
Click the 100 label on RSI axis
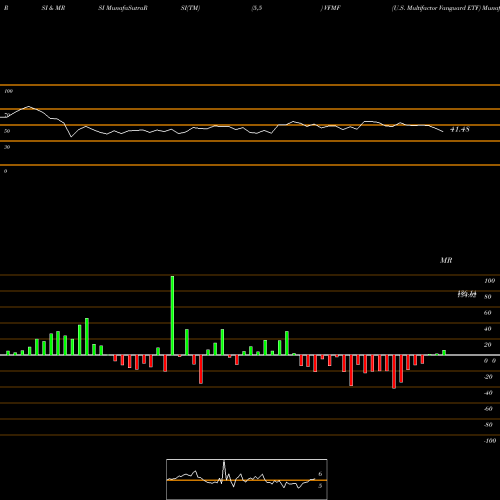coord(8,91)
